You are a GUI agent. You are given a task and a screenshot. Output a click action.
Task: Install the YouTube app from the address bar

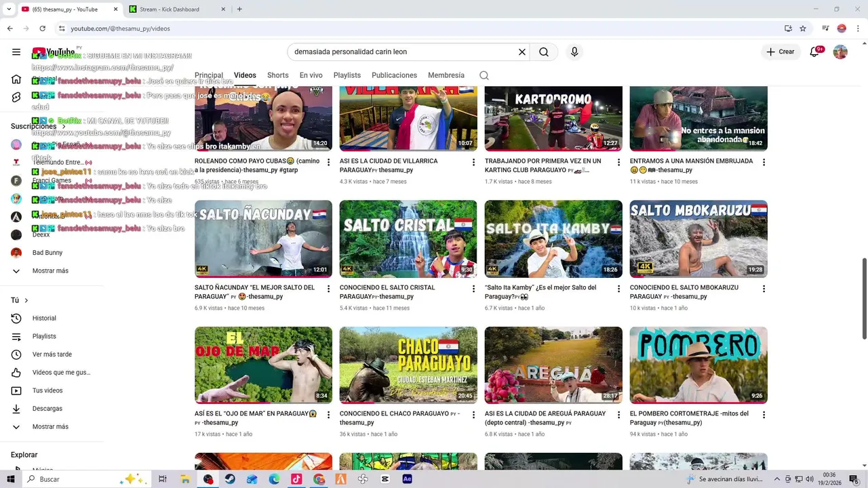pos(788,28)
